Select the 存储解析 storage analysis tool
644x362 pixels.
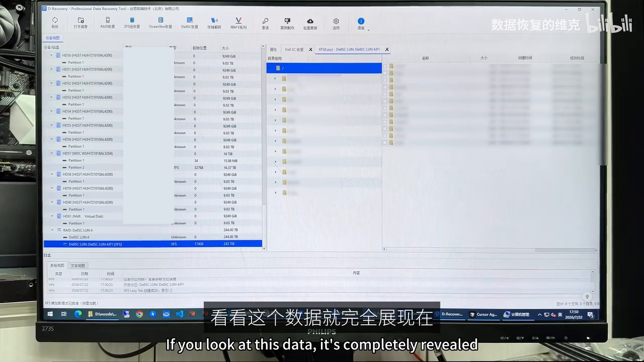click(214, 23)
